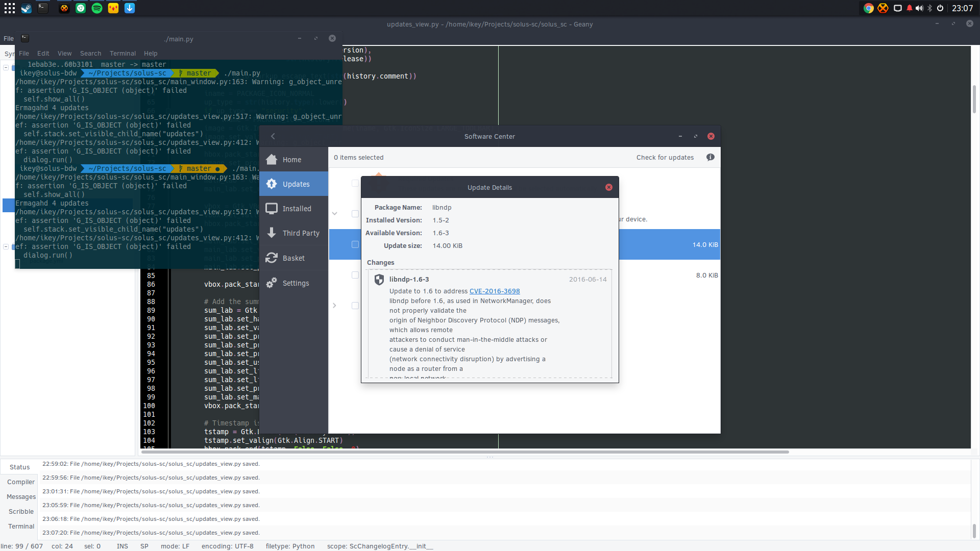The image size is (980, 551).
Task: Open Home in Software Center sidebar
Action: tap(293, 160)
